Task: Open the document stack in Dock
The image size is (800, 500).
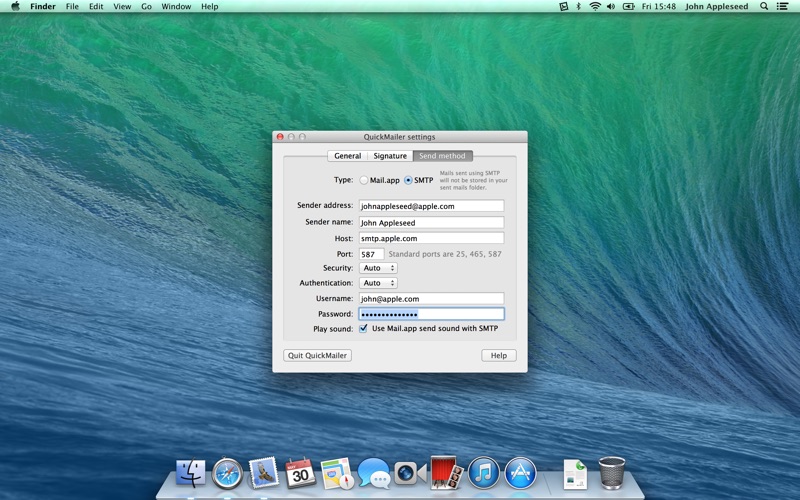Action: tap(576, 474)
